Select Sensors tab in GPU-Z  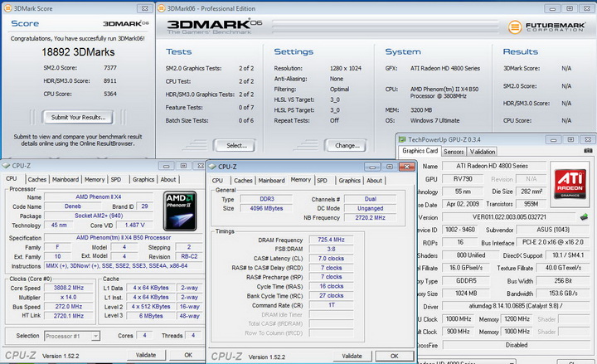tap(454, 152)
